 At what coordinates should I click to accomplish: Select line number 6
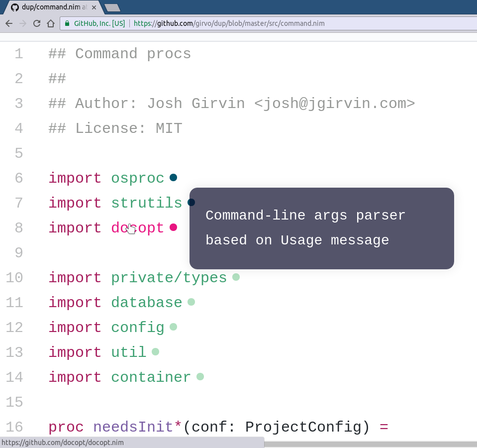(19, 178)
